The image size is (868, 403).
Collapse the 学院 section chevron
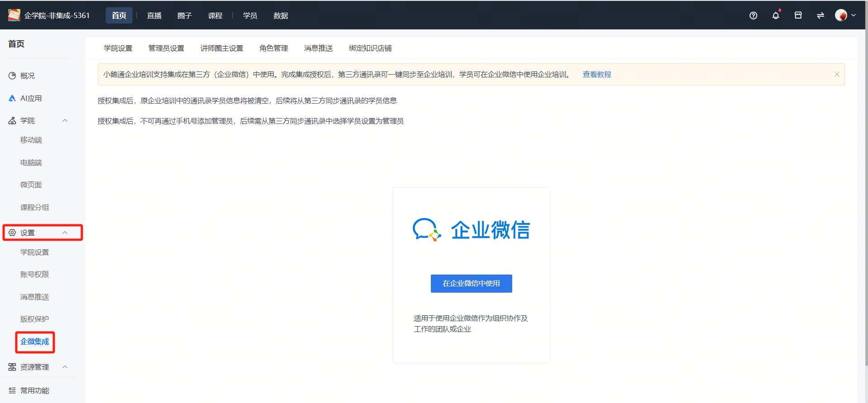point(65,120)
